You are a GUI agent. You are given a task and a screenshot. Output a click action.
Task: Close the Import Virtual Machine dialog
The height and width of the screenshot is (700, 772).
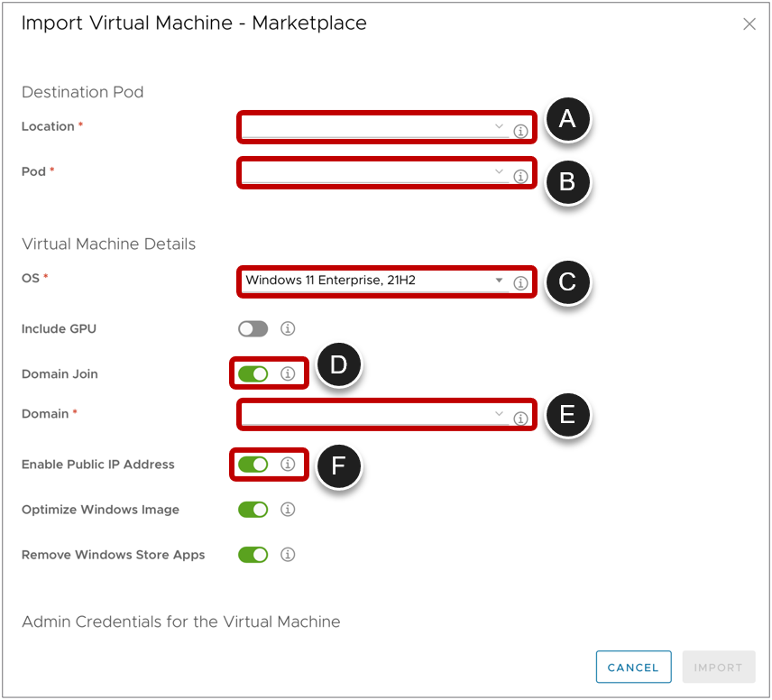click(x=749, y=24)
